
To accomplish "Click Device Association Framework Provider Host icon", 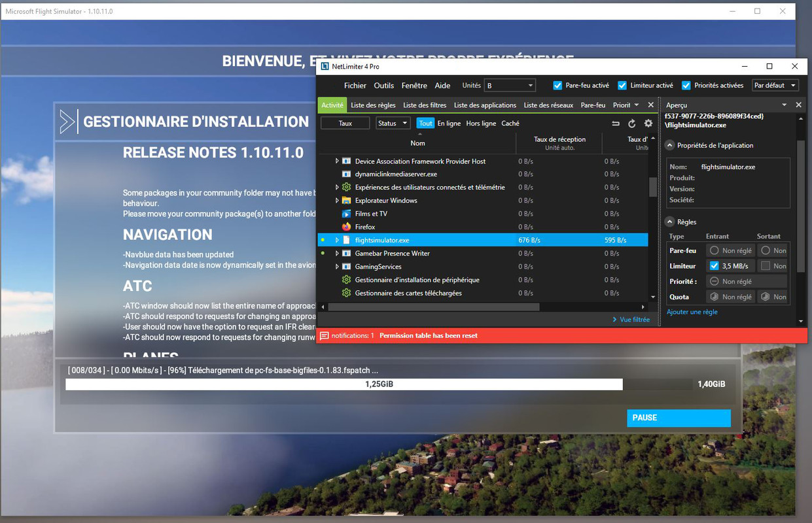I will click(347, 161).
